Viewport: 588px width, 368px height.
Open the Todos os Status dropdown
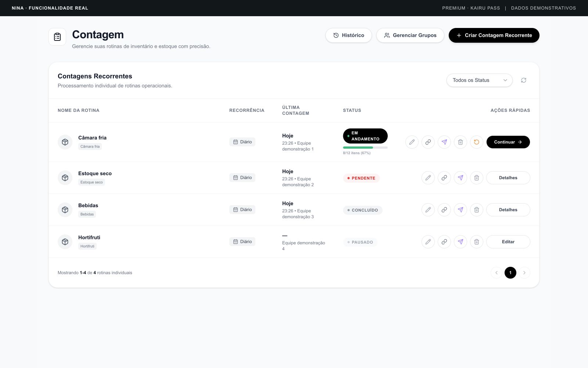click(x=480, y=80)
